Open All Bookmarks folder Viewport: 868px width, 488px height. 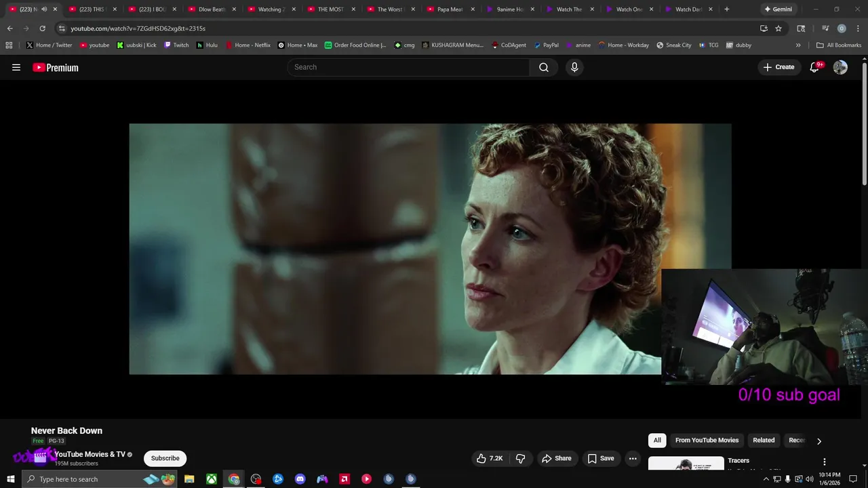[x=839, y=45]
